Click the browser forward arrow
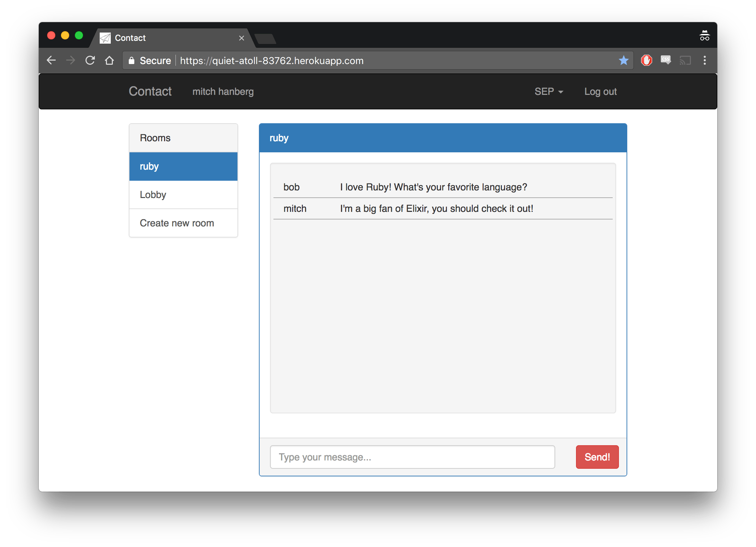Screen dimensions: 756x547 71,60
